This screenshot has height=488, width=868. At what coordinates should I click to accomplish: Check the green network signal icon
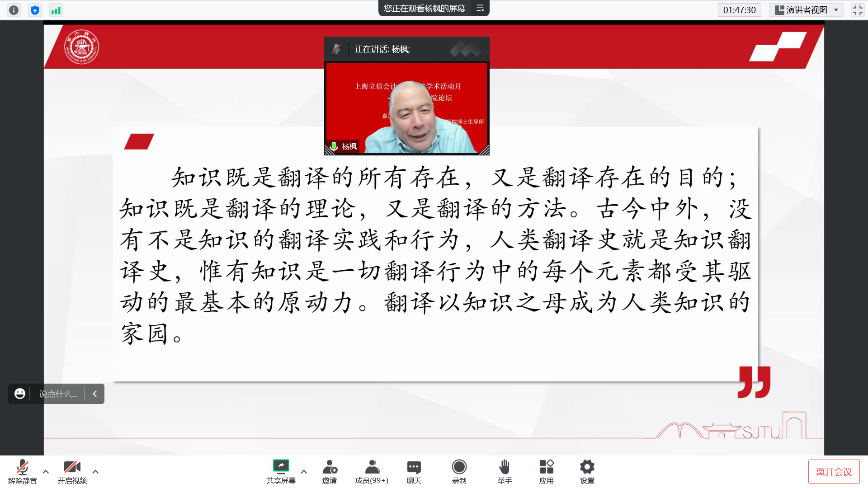[x=56, y=10]
